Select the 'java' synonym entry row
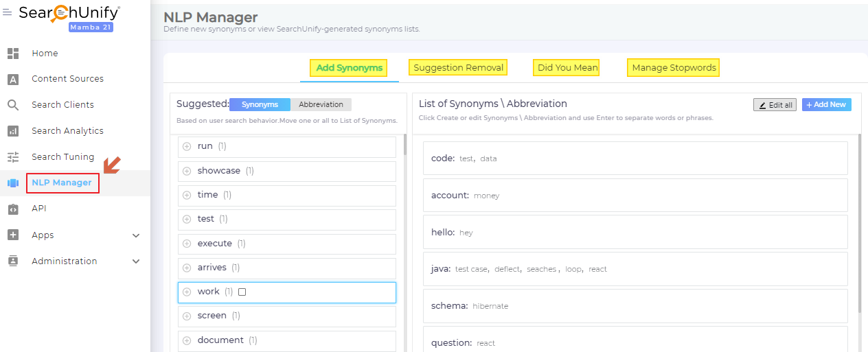This screenshot has height=352, width=868. (x=635, y=269)
